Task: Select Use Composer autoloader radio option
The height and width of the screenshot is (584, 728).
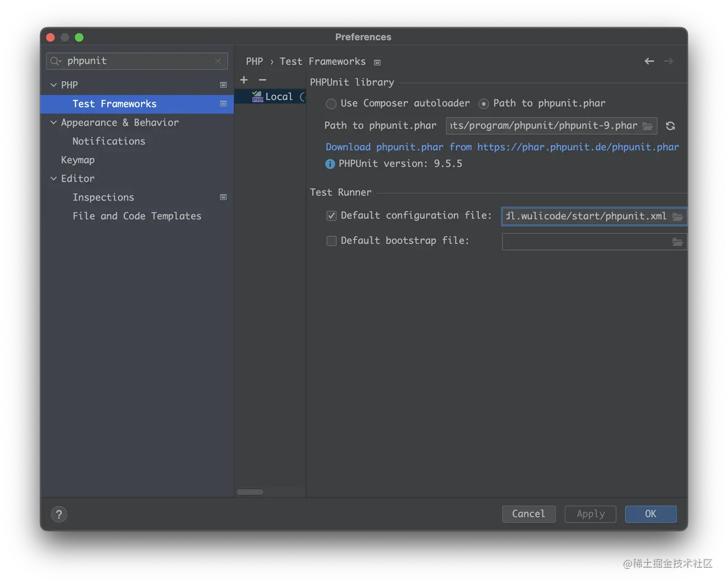Action: point(331,104)
